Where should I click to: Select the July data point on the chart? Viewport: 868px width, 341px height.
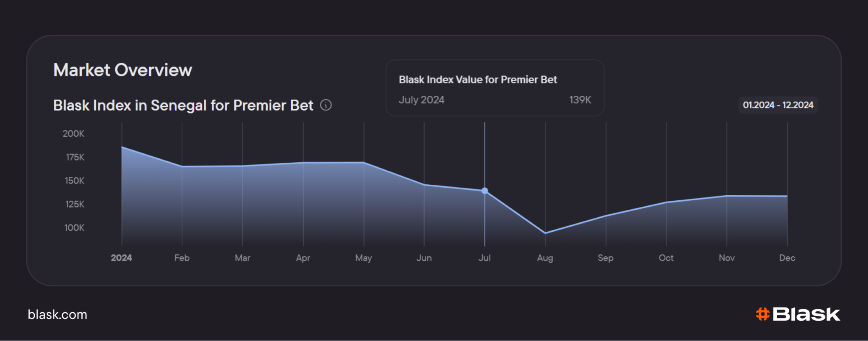coord(484,191)
